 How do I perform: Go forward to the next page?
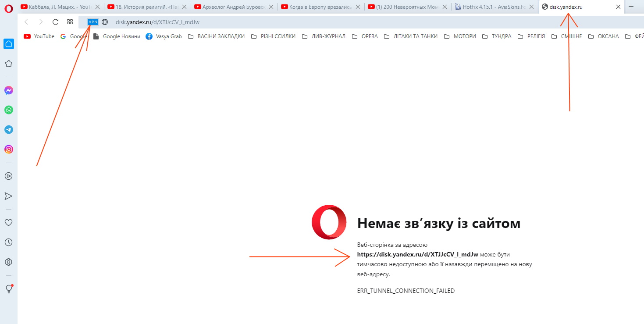41,22
